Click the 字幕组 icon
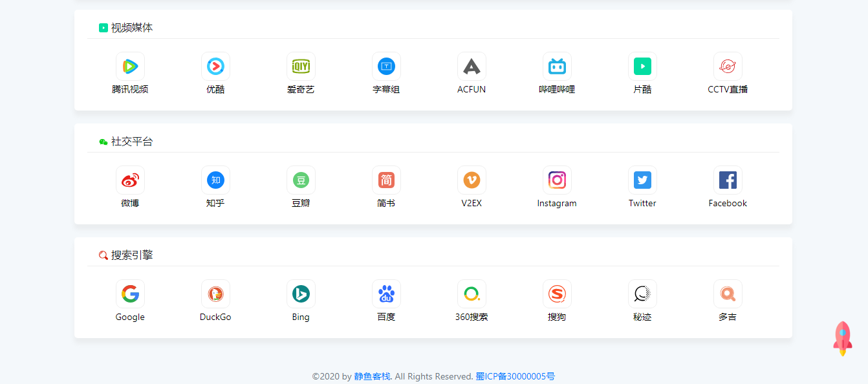 click(386, 66)
